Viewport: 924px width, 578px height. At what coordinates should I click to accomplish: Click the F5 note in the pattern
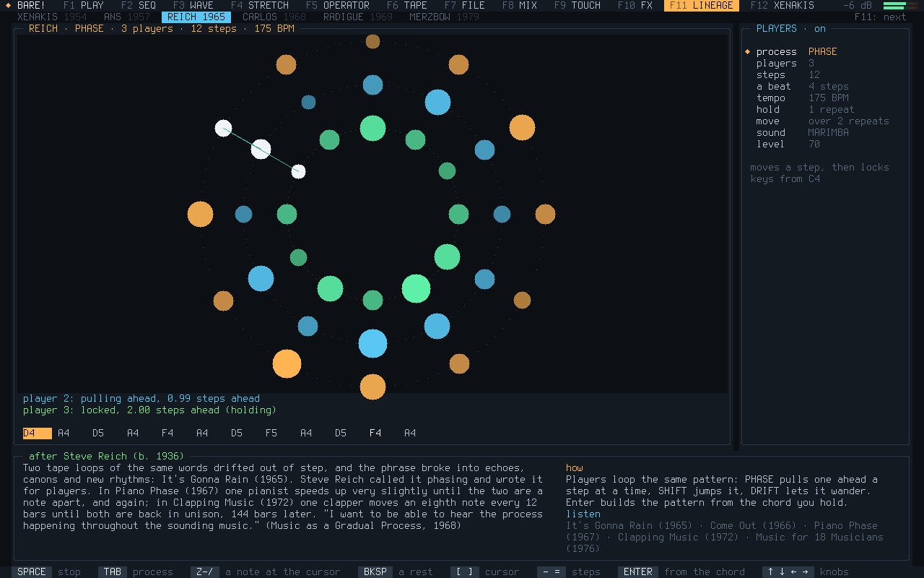click(x=271, y=433)
